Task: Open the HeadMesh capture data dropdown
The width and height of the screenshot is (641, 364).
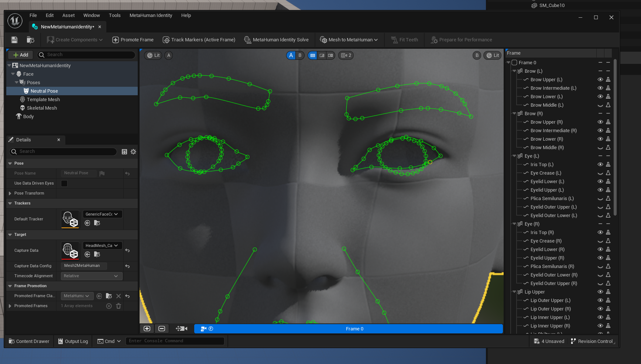Action: pyautogui.click(x=102, y=245)
